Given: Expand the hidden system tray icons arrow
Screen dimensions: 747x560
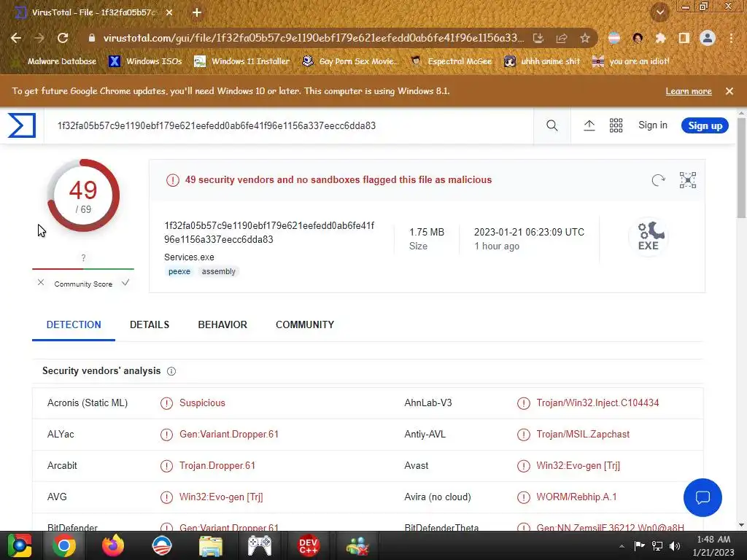Looking at the screenshot, I should [622, 546].
